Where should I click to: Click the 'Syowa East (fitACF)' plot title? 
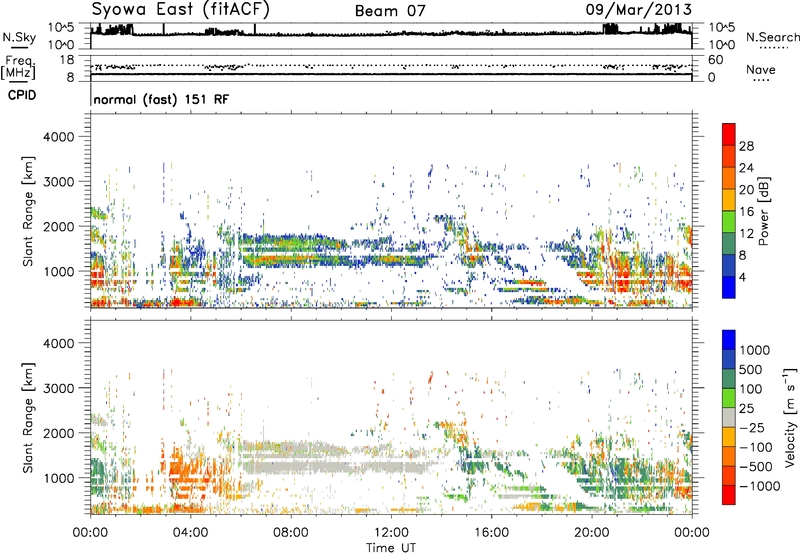click(181, 10)
